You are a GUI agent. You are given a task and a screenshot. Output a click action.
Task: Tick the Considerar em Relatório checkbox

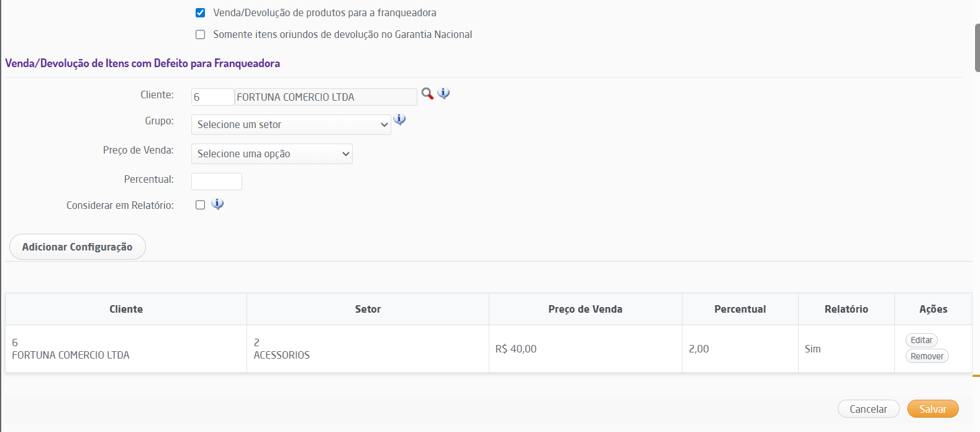[200, 205]
